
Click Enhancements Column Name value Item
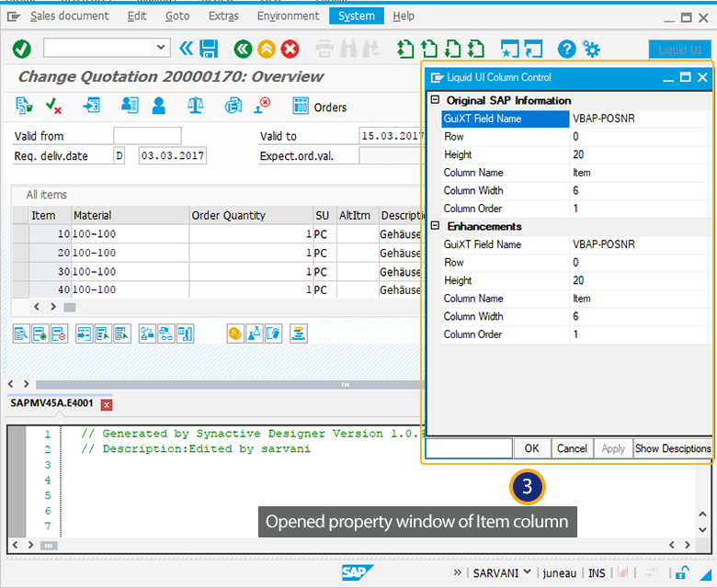pos(640,299)
